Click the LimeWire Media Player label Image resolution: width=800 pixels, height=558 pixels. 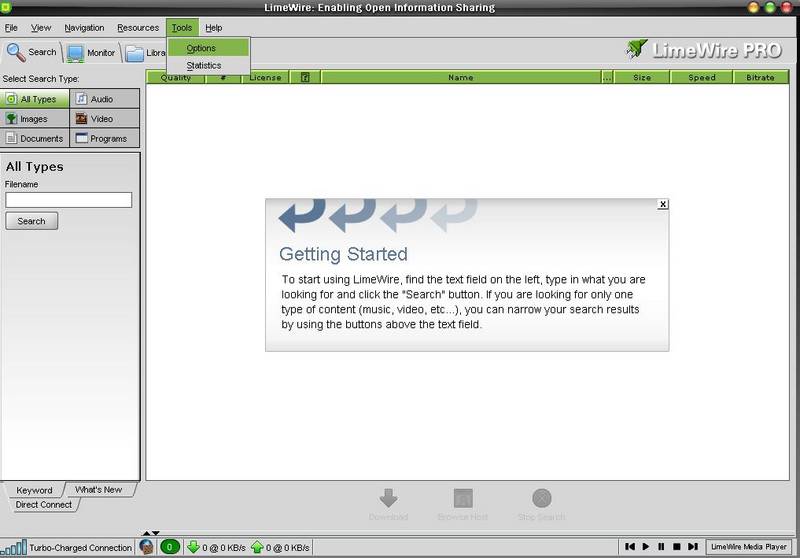click(x=748, y=547)
